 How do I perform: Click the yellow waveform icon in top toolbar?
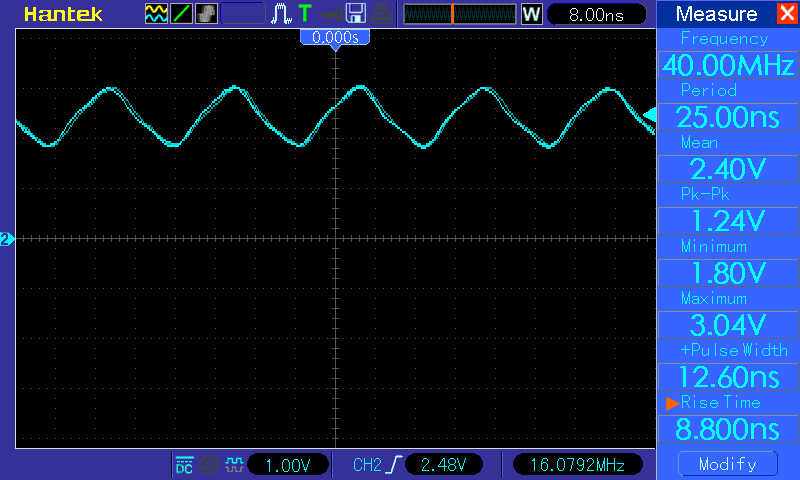coord(157,14)
